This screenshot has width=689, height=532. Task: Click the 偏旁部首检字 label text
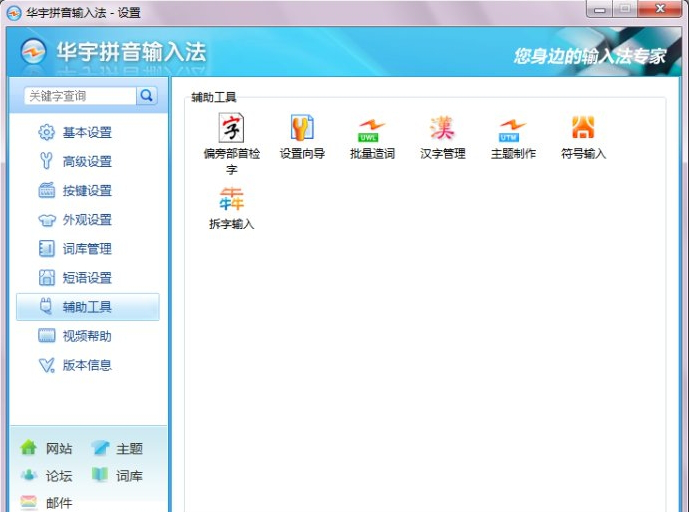tap(231, 161)
